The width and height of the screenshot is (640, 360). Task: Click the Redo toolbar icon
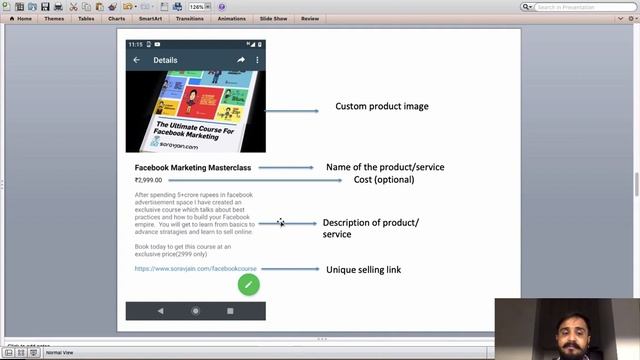point(145,7)
